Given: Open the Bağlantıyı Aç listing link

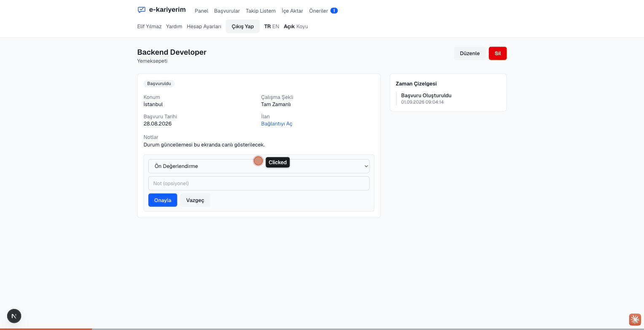Looking at the screenshot, I should (276, 124).
